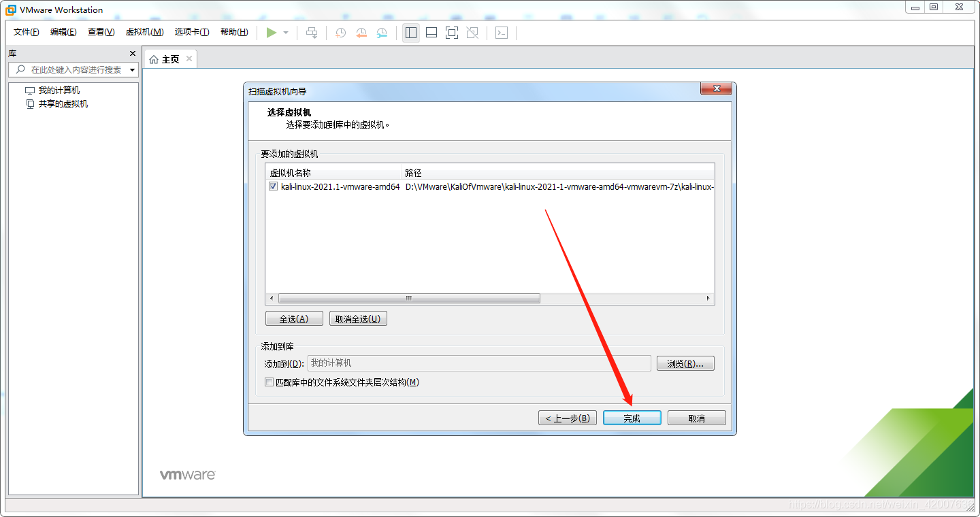The height and width of the screenshot is (517, 980).
Task: Open the 帮助(H) menu
Action: coord(234,32)
